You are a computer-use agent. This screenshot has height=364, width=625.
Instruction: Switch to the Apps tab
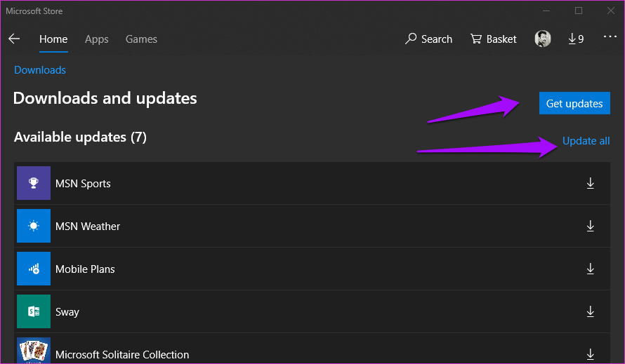[x=96, y=39]
